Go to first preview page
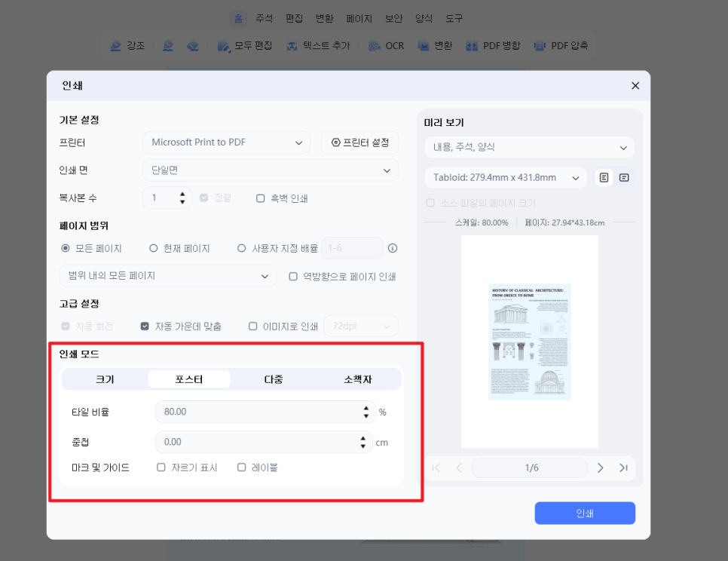 436,467
